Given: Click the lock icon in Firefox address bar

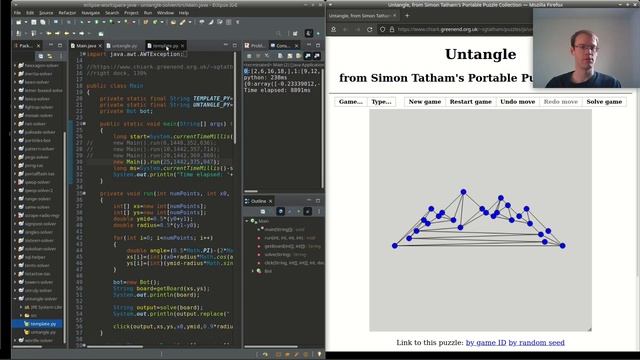Looking at the screenshot, I should (392, 29).
